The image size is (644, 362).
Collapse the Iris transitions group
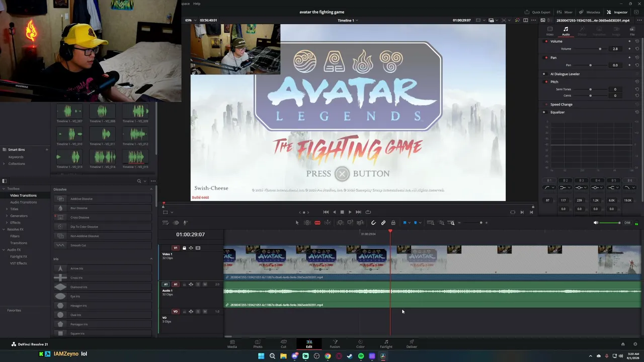[x=151, y=259]
